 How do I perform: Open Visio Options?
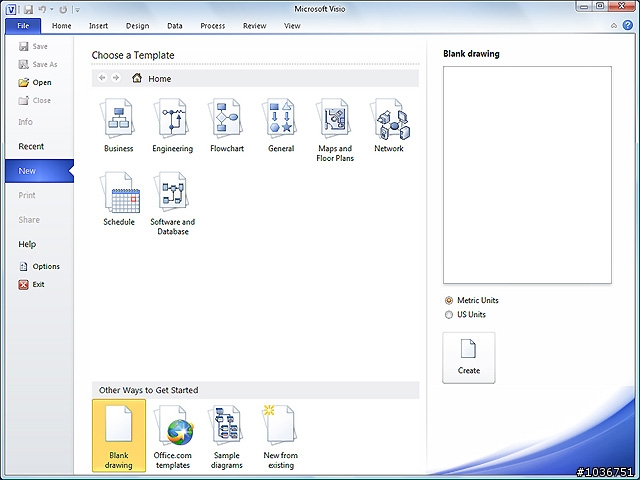[40, 266]
